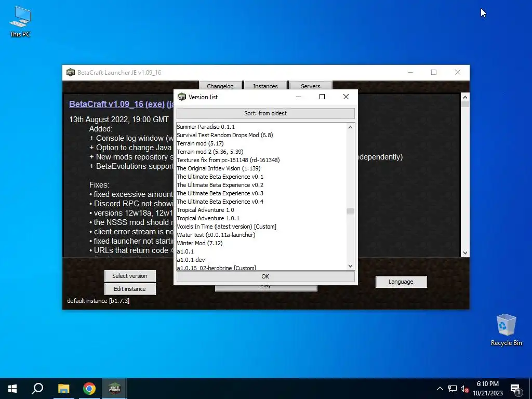
Task: Open taskbar search magnifier
Action: [x=37, y=389]
